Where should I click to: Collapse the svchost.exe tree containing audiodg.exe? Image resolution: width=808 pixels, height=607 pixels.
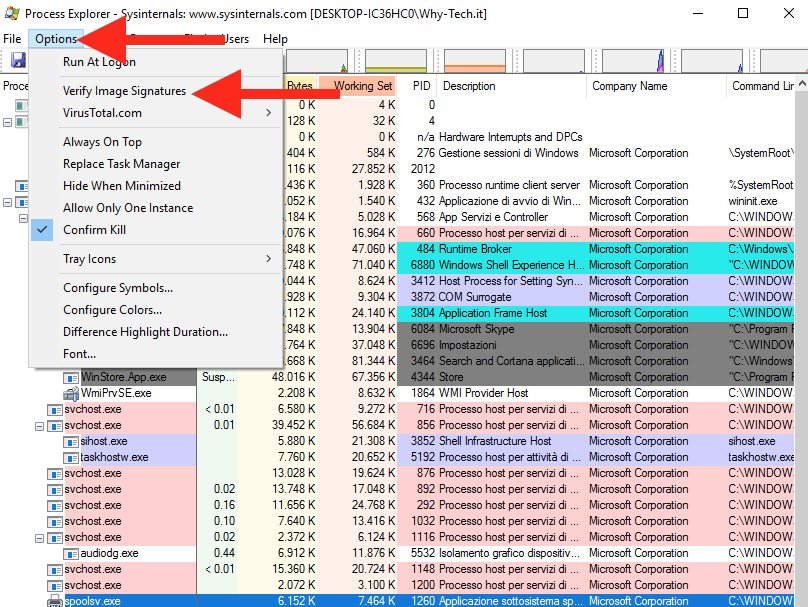[39, 538]
